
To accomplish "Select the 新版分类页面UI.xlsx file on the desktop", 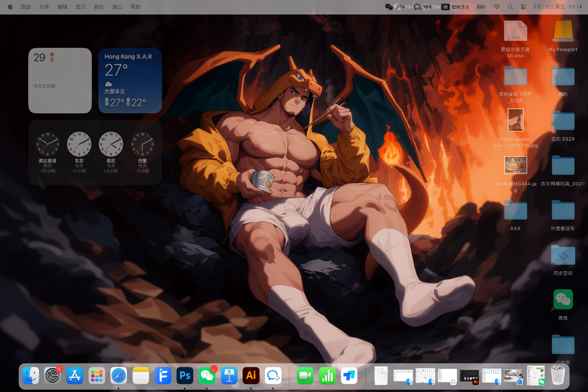I will [x=515, y=31].
